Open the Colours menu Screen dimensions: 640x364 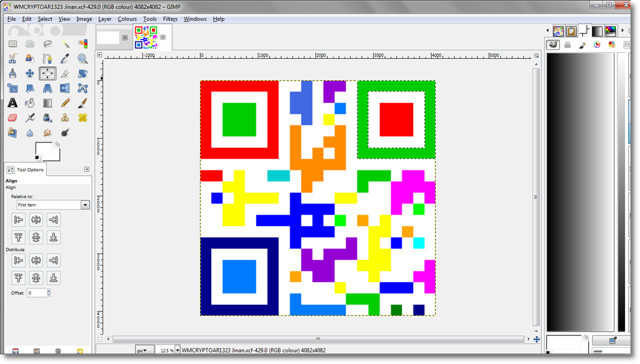[x=127, y=19]
